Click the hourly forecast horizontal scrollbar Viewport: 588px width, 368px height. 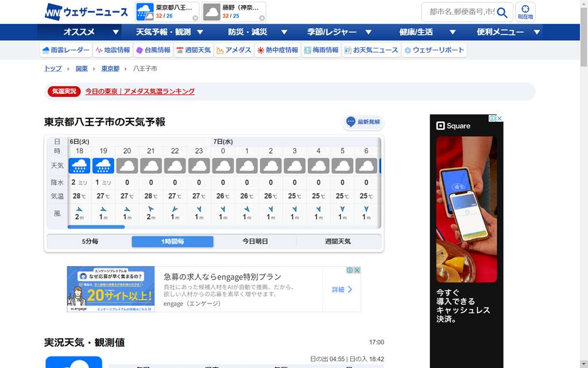tap(96, 227)
